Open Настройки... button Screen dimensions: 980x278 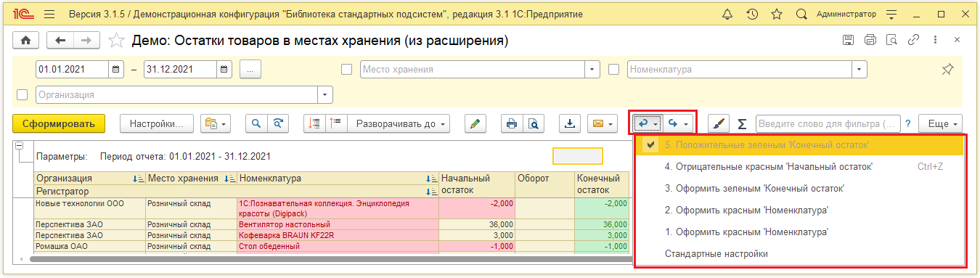click(x=157, y=123)
